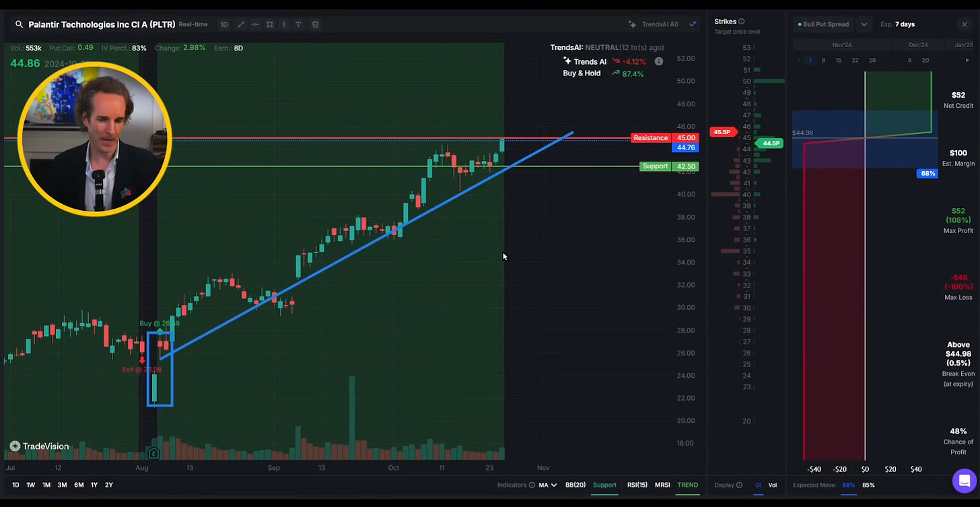Viewport: 980px width, 507px height.
Task: Choose the Nov 1 expiration date
Action: 810,60
